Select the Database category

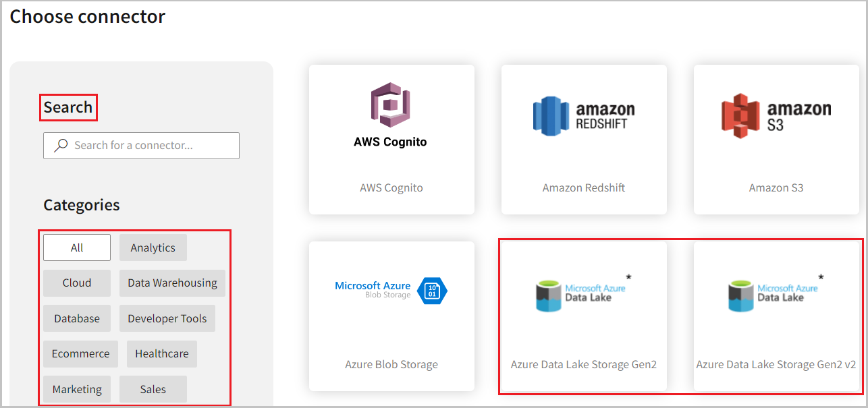(77, 318)
